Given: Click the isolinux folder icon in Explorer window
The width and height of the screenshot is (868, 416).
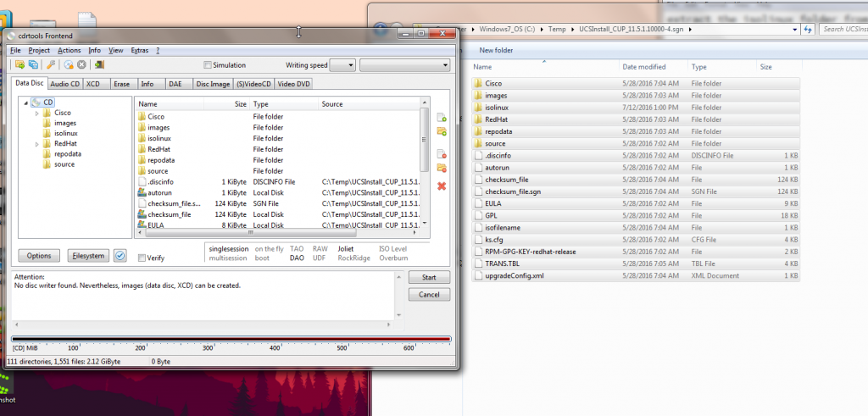Looking at the screenshot, I should coord(478,108).
